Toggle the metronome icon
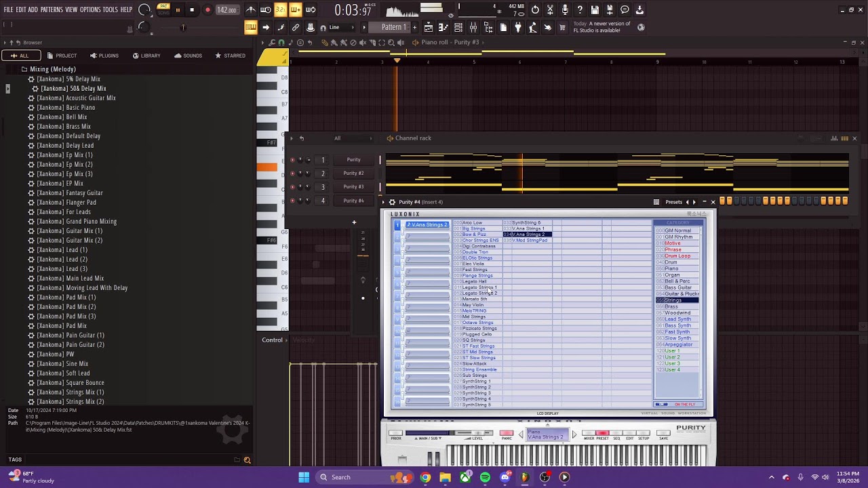868x488 pixels. tap(251, 9)
